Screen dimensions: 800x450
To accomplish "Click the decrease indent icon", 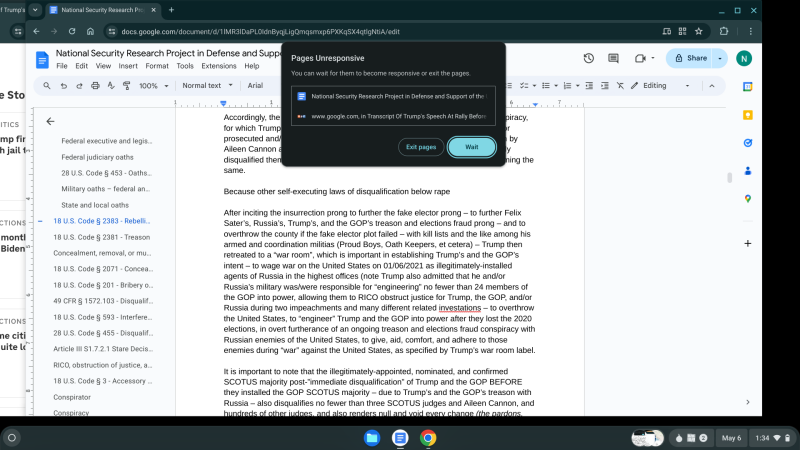I will pyautogui.click(x=589, y=86).
